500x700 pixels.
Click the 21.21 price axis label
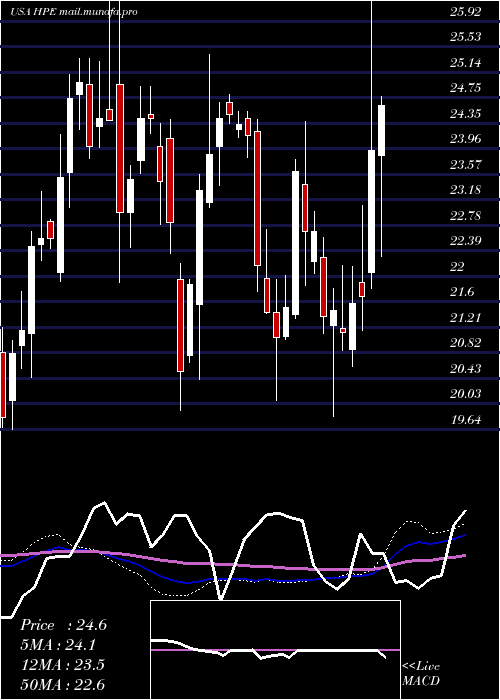(x=466, y=318)
